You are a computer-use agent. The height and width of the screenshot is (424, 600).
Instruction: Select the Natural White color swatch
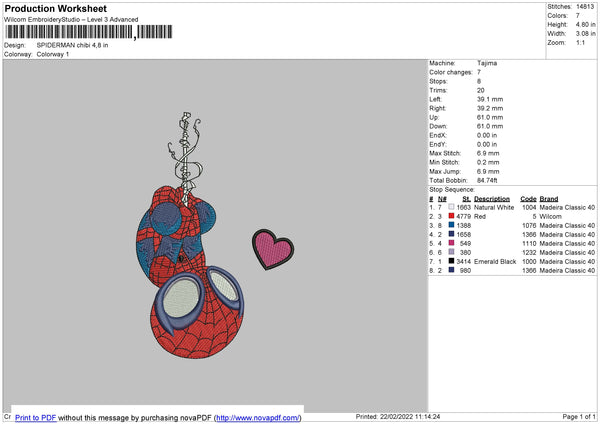[x=451, y=207]
